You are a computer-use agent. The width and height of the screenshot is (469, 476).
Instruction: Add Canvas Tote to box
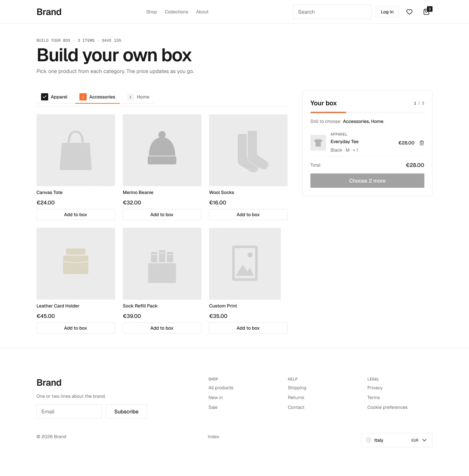click(x=76, y=215)
